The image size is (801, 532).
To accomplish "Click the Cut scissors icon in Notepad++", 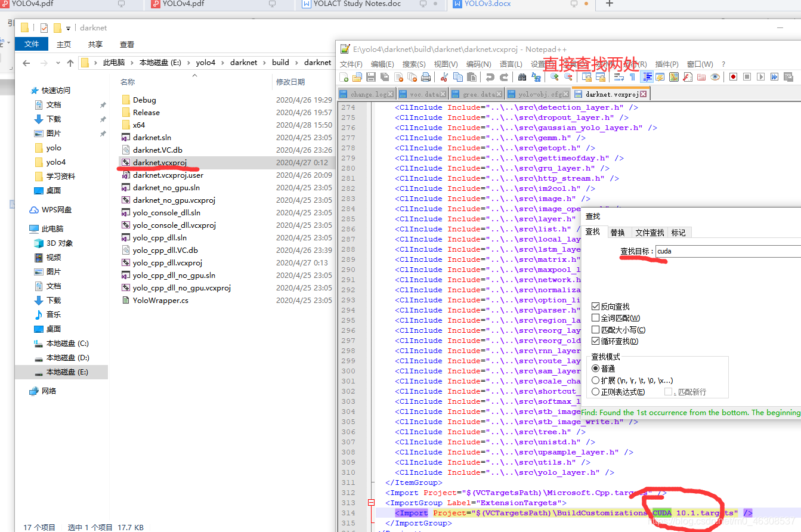I will 444,77.
